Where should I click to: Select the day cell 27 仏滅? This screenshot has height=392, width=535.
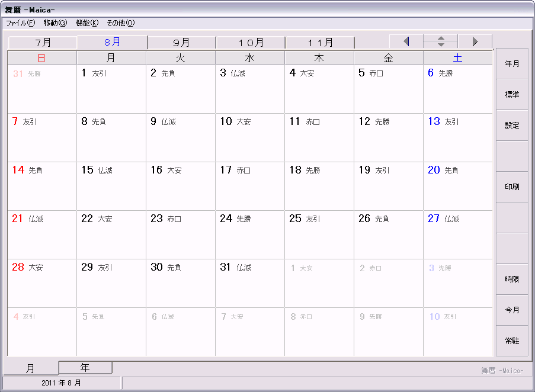(458, 235)
